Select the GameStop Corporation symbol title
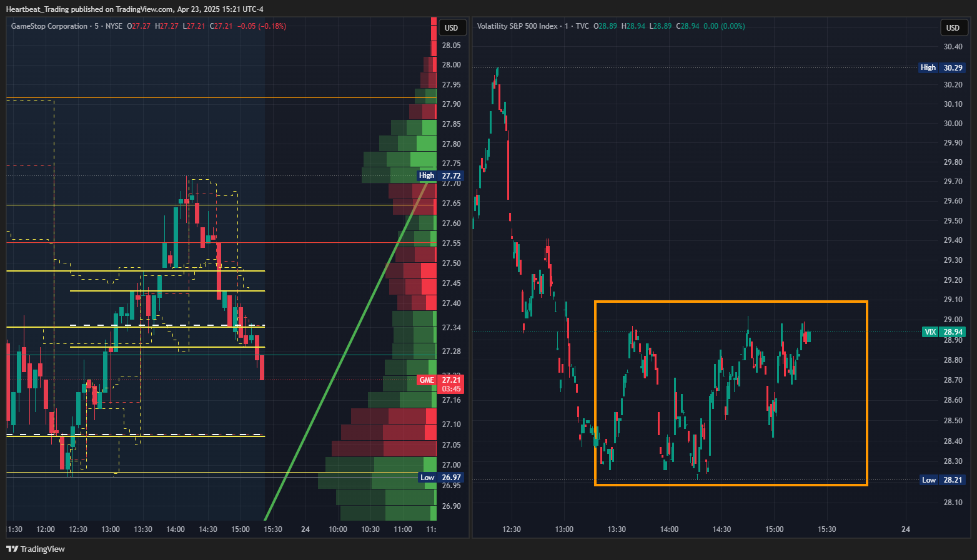 pos(49,26)
